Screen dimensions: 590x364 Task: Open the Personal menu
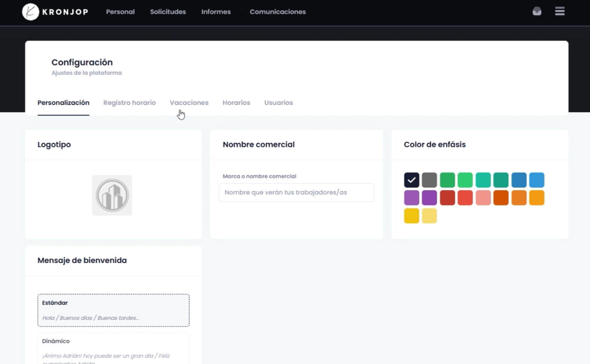tap(120, 12)
